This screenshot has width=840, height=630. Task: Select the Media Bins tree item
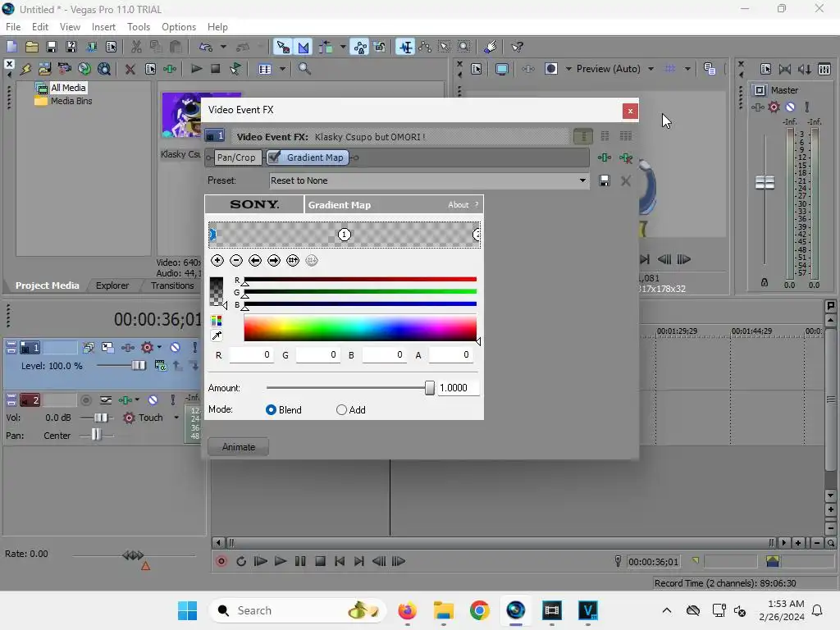click(71, 101)
